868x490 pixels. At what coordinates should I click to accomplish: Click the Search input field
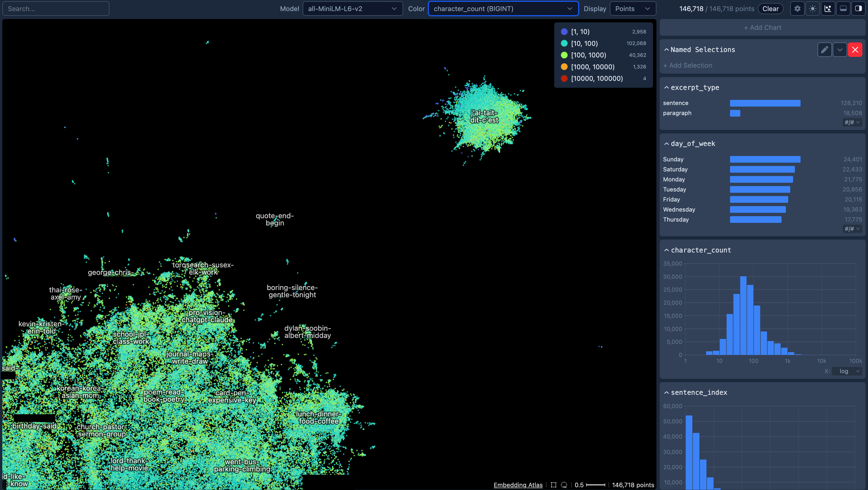point(56,9)
